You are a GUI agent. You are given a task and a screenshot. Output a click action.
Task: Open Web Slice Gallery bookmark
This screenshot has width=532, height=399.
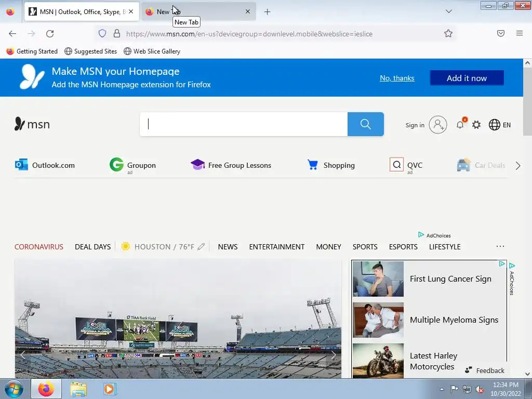pyautogui.click(x=152, y=51)
